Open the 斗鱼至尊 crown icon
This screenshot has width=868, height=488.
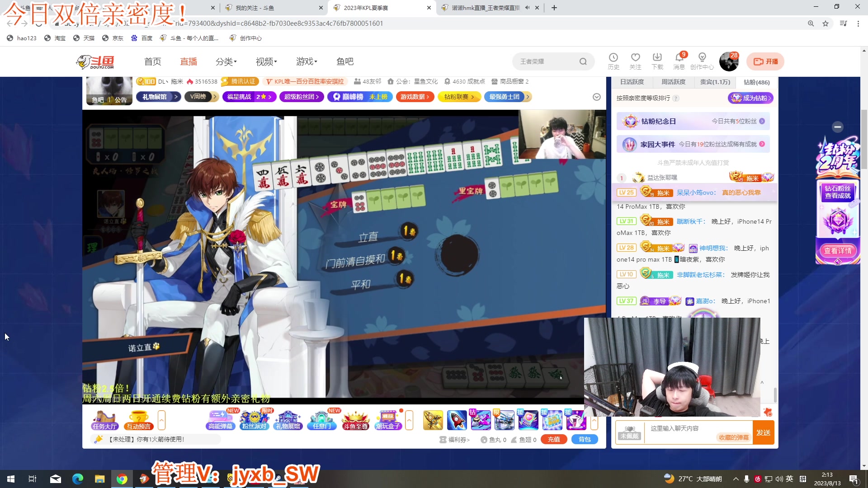click(356, 420)
